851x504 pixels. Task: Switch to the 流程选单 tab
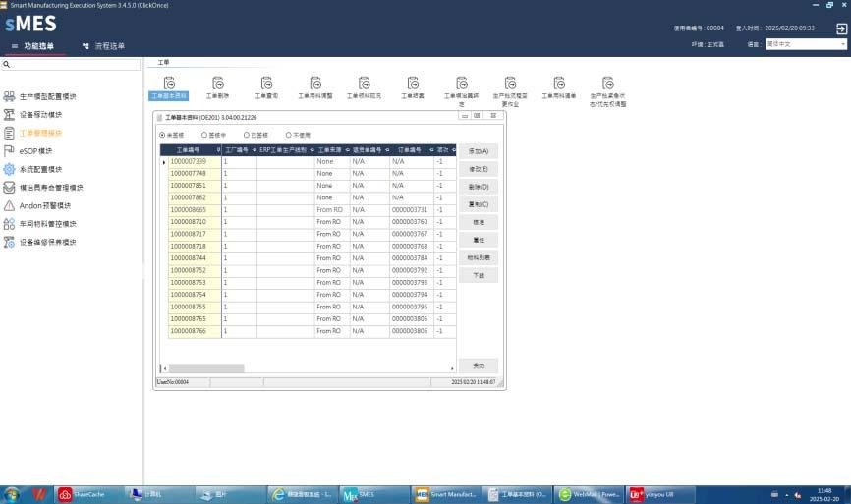coord(104,46)
